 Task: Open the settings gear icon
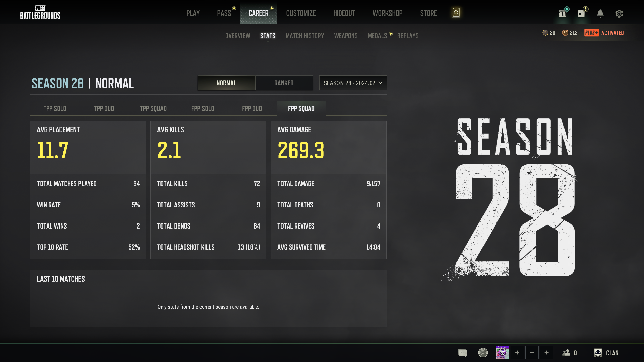[x=619, y=13]
